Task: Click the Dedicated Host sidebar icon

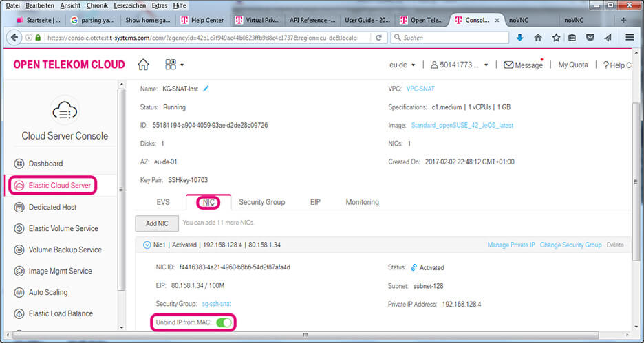Action: click(19, 207)
